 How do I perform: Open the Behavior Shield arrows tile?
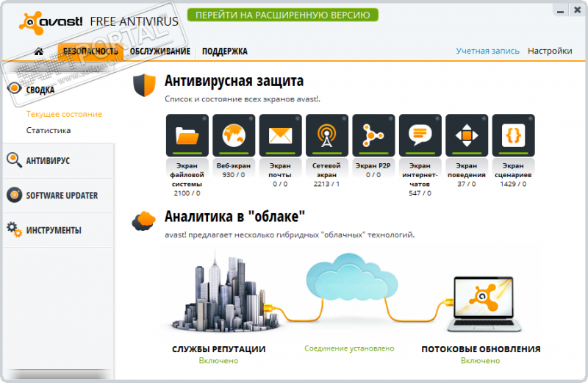pyautogui.click(x=467, y=135)
